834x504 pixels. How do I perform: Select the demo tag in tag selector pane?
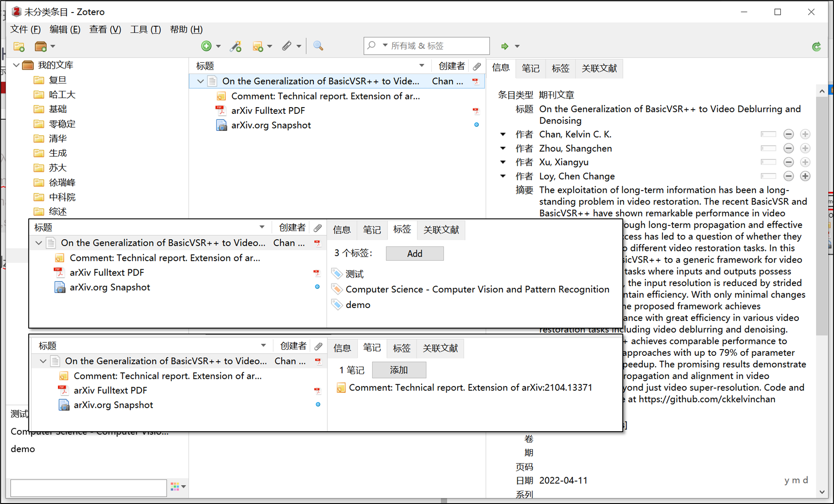click(x=23, y=449)
